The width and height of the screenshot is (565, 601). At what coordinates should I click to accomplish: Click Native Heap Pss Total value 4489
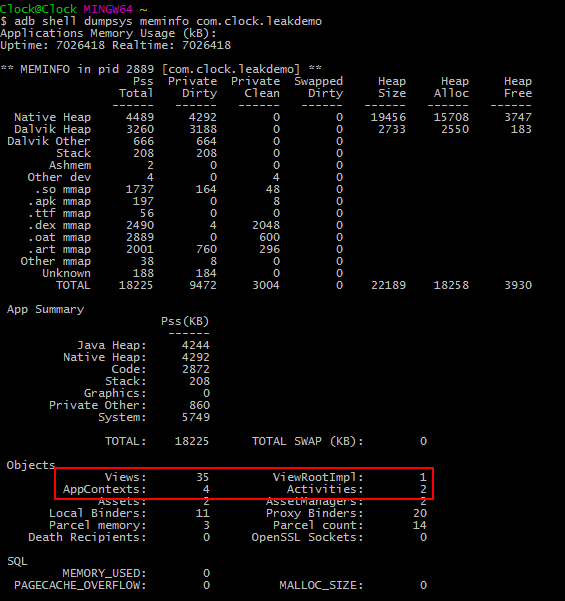(x=140, y=117)
